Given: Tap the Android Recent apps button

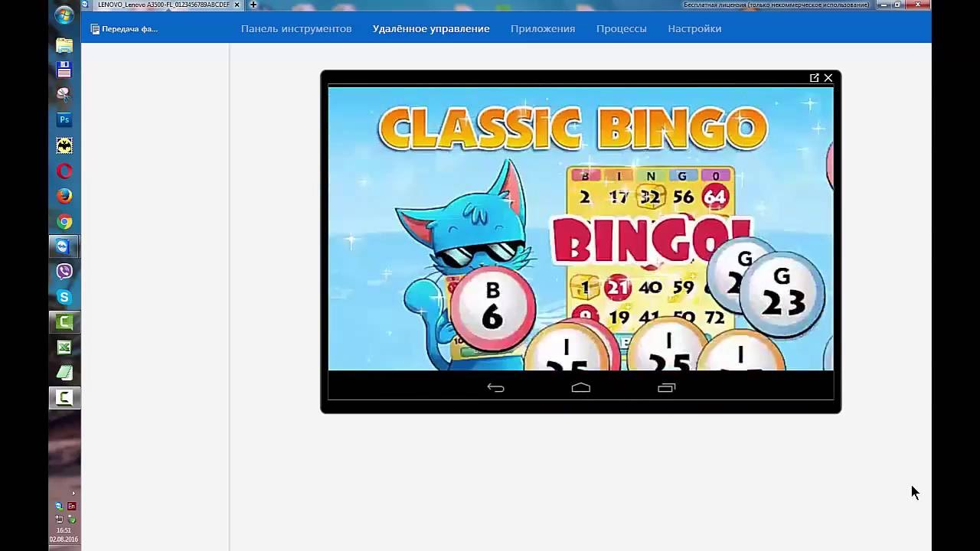Looking at the screenshot, I should 667,387.
